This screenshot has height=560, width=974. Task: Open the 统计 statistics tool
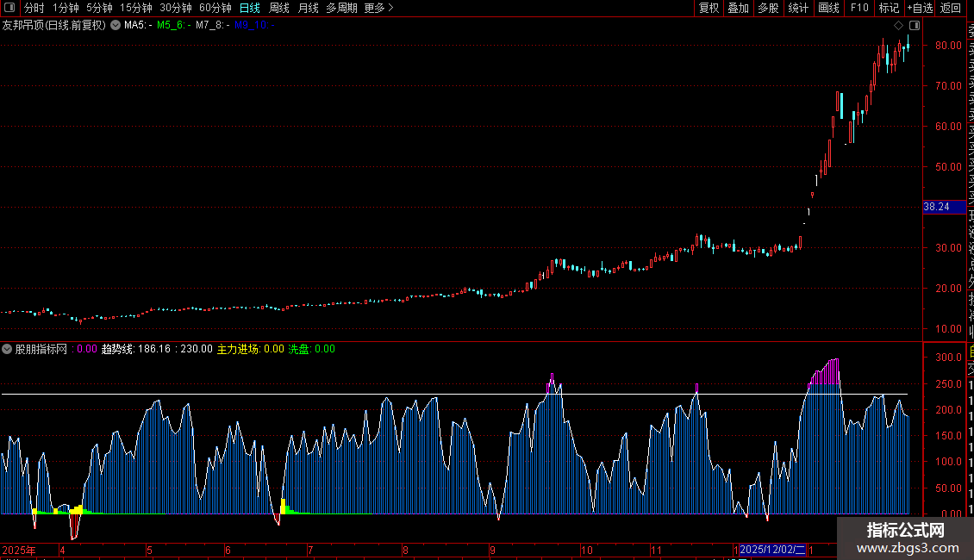pos(798,8)
